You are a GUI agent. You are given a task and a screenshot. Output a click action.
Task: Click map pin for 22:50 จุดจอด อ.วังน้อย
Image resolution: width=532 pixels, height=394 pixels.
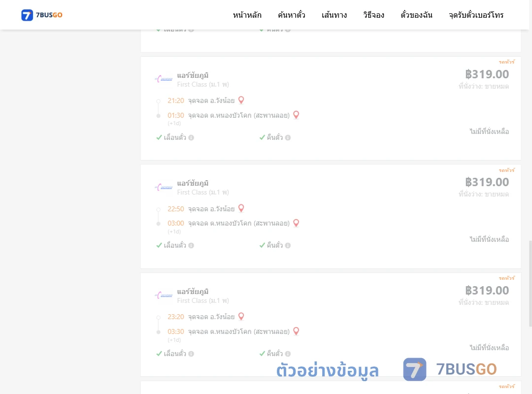coord(241,208)
